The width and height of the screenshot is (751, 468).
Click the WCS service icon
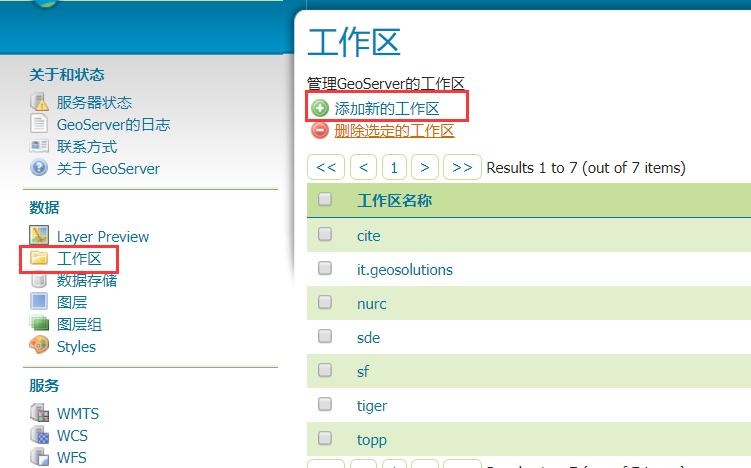(x=39, y=434)
